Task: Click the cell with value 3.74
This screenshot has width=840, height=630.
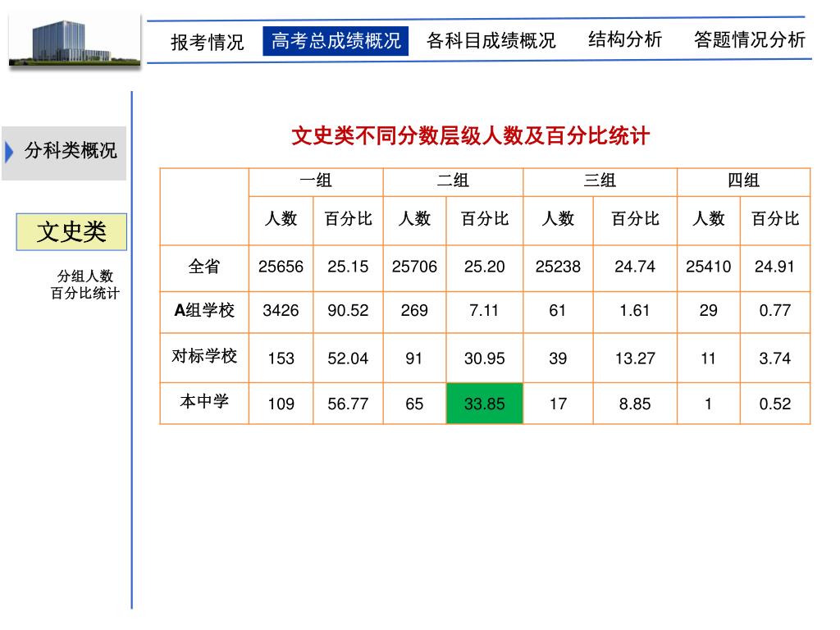Action: point(774,358)
